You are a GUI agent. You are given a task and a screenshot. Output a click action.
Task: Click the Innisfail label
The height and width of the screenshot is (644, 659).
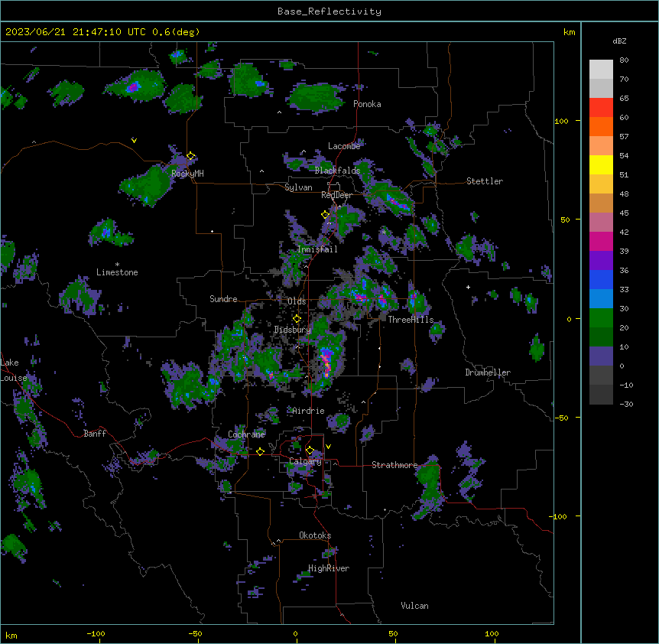coord(317,249)
